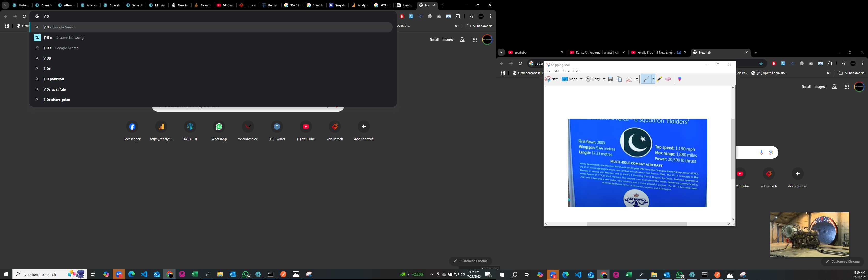Open tab search dropdown in right Chrome window
868x280 pixels.
click(501, 53)
